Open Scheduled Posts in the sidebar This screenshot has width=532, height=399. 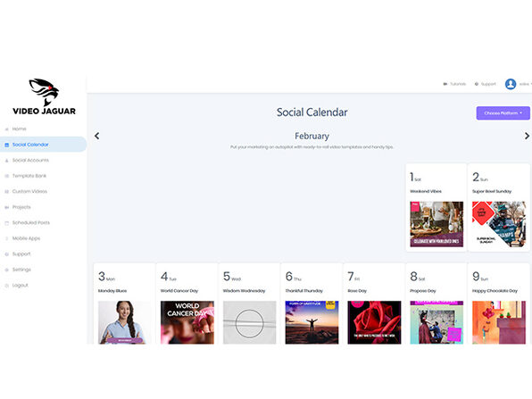31,222
